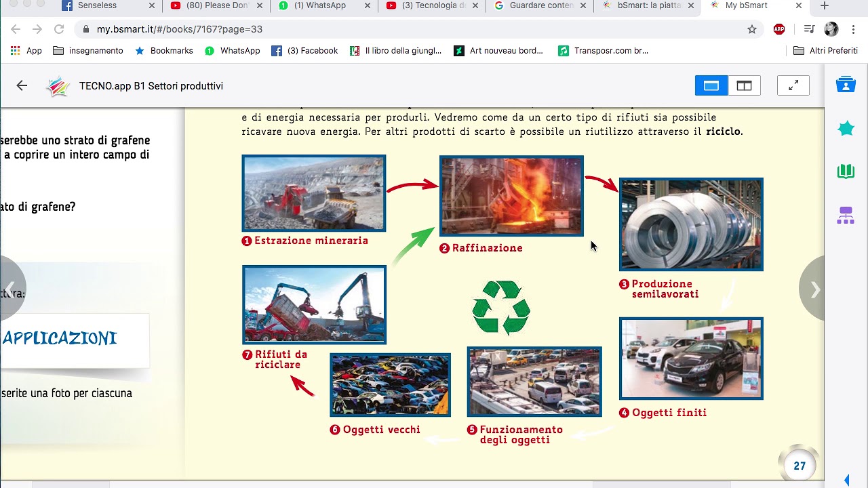Click the TECNO.app colorful star logo
Image resolution: width=868 pixels, height=488 pixels.
pos(58,86)
